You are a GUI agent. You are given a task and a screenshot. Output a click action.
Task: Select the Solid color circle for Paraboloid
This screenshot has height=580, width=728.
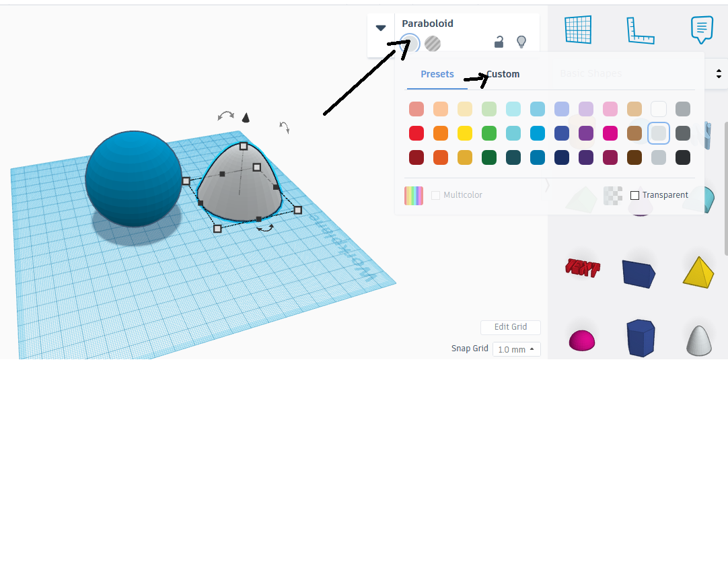[x=410, y=44]
